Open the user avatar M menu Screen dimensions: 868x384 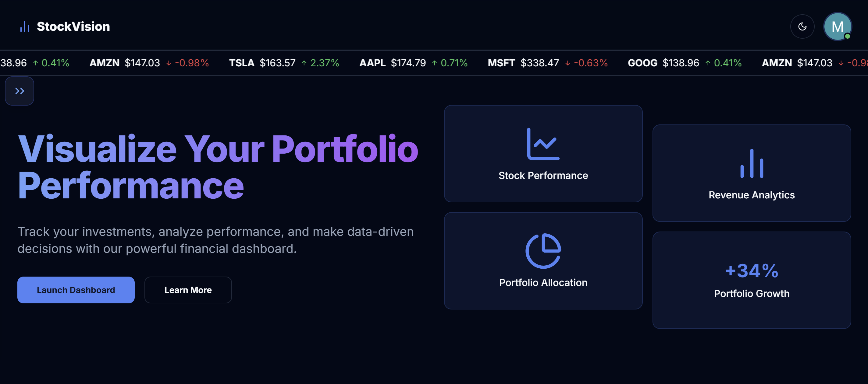pos(838,26)
